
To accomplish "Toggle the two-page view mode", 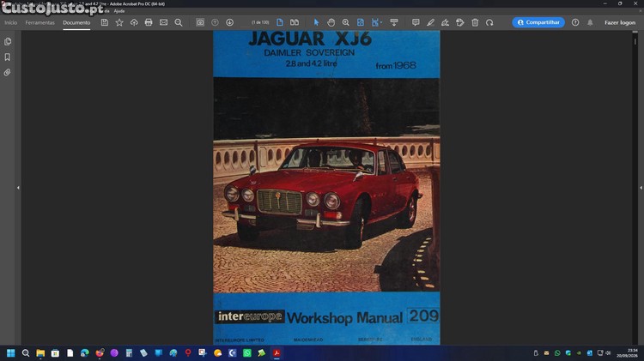I will (x=295, y=22).
